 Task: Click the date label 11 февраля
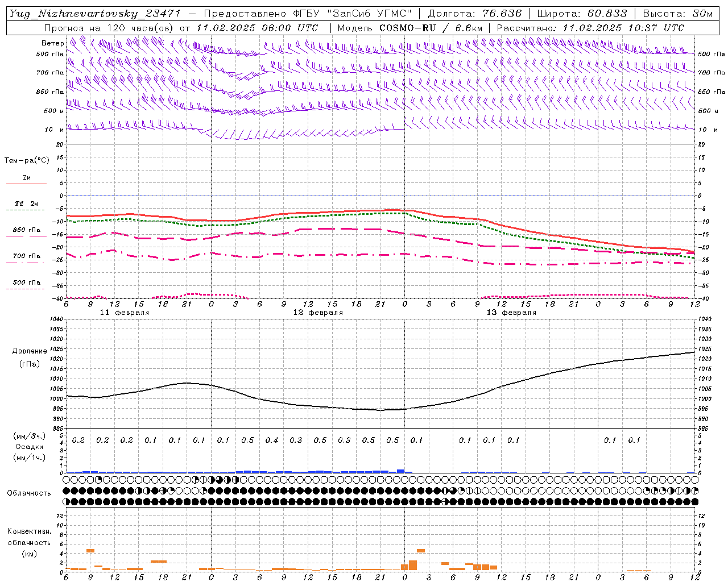click(125, 313)
